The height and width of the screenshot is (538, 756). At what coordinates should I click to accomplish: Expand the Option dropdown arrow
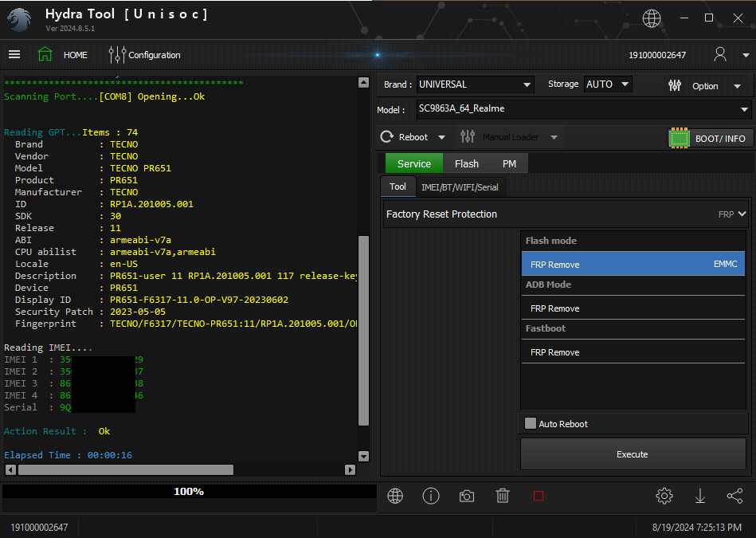point(737,86)
